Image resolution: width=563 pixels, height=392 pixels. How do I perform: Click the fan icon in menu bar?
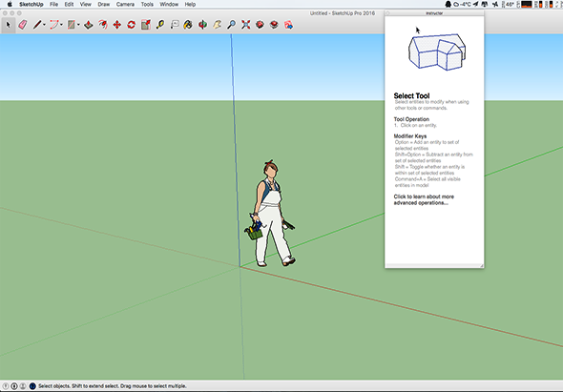click(495, 5)
